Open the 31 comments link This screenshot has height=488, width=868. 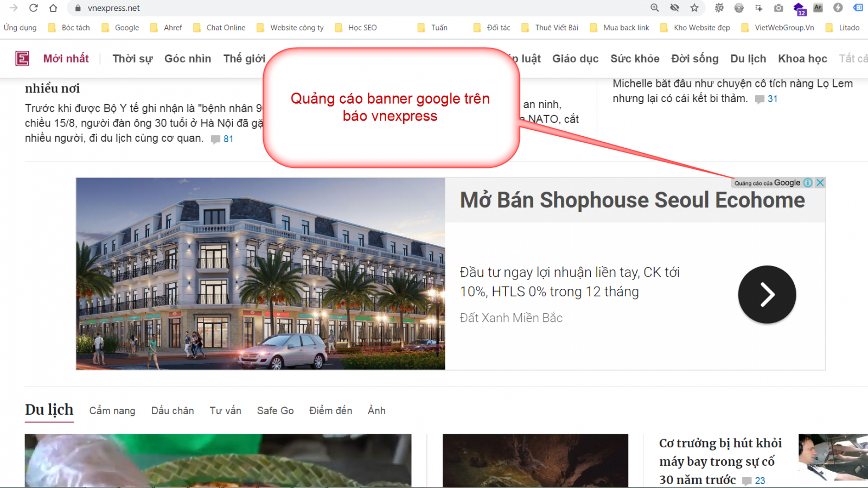tap(767, 99)
